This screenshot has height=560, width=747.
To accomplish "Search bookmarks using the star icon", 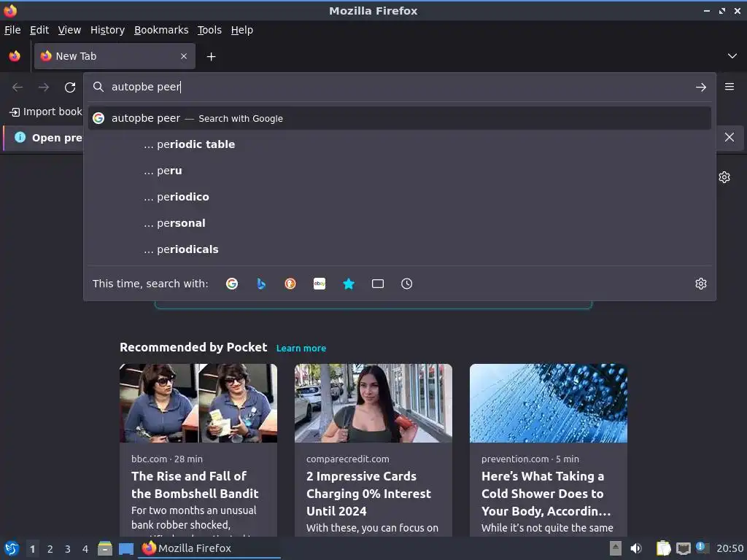I will coord(349,284).
